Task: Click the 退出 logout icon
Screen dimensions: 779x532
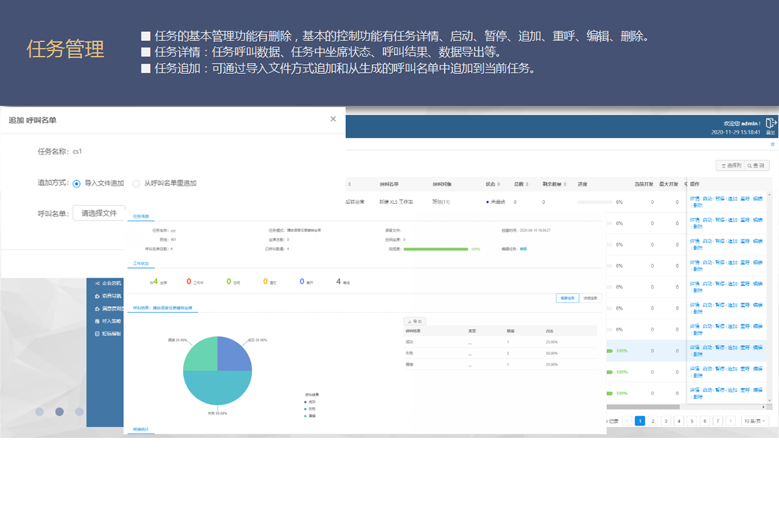Action: pos(771,124)
